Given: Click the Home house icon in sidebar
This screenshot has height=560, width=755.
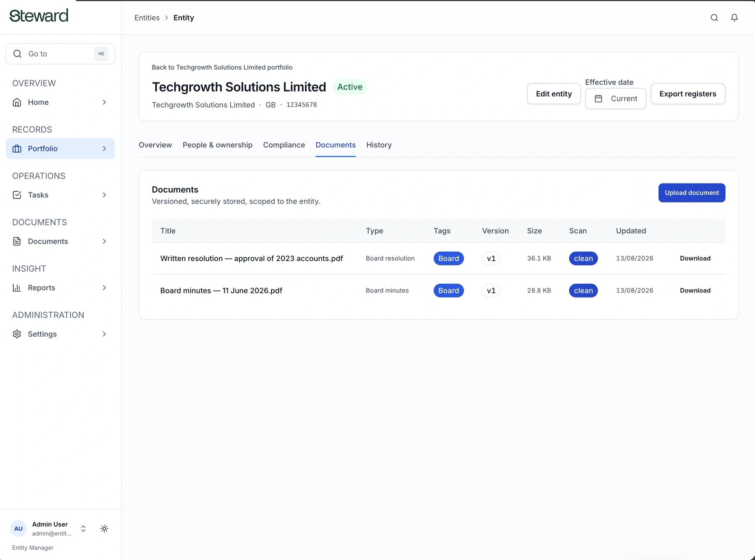Looking at the screenshot, I should click(x=17, y=102).
